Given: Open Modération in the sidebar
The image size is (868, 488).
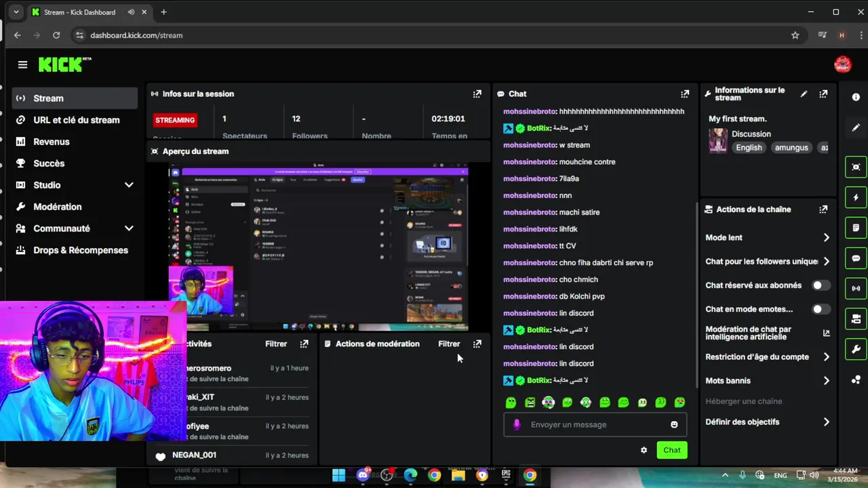Looking at the screenshot, I should point(75,207).
